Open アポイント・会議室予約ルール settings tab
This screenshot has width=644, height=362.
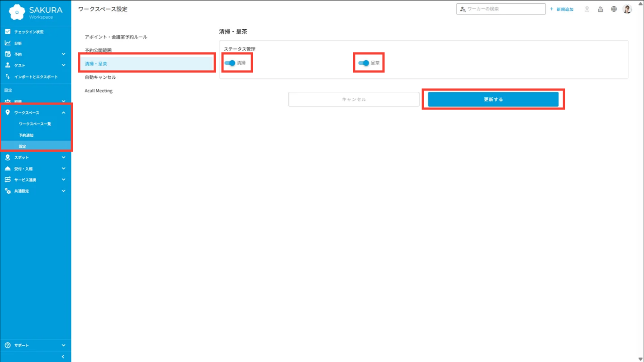(116, 37)
